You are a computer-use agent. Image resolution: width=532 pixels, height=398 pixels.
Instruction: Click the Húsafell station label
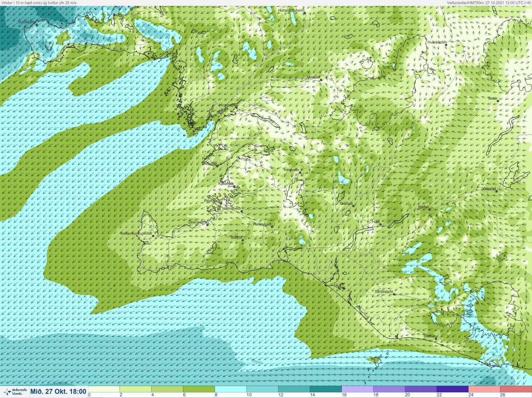(x=313, y=77)
